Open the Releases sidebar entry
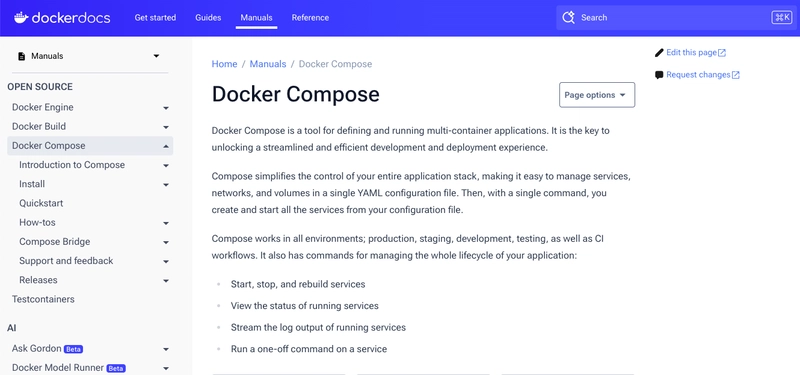 coord(38,280)
